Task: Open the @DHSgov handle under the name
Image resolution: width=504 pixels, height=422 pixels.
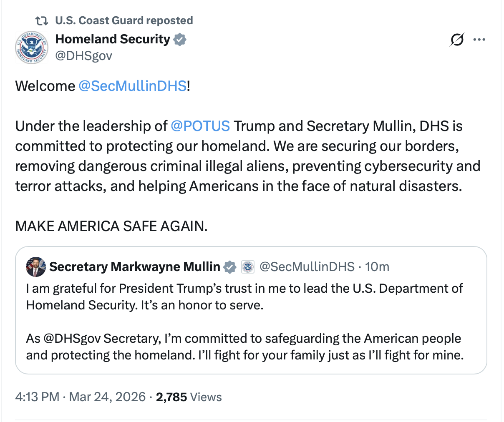Action: (x=83, y=55)
